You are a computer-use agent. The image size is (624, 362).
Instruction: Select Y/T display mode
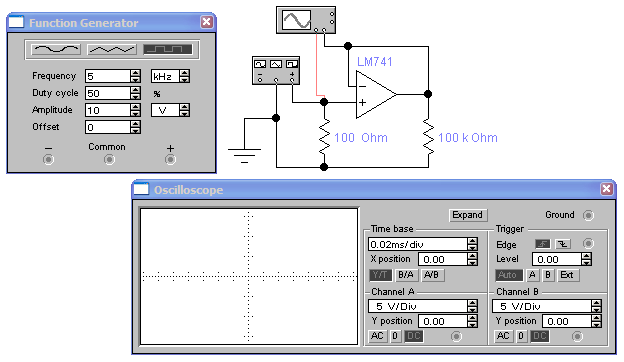[x=380, y=275]
